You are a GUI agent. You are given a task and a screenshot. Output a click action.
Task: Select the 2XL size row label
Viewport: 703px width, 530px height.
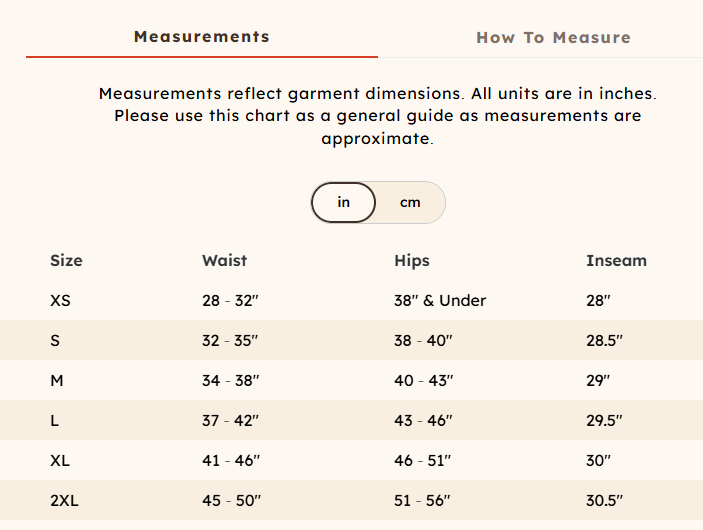click(65, 500)
